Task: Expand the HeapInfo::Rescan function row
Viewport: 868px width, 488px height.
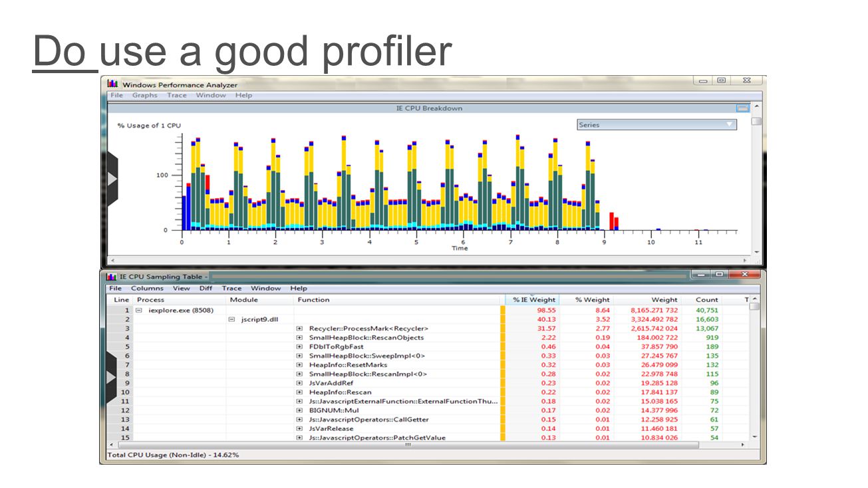Action: click(300, 392)
